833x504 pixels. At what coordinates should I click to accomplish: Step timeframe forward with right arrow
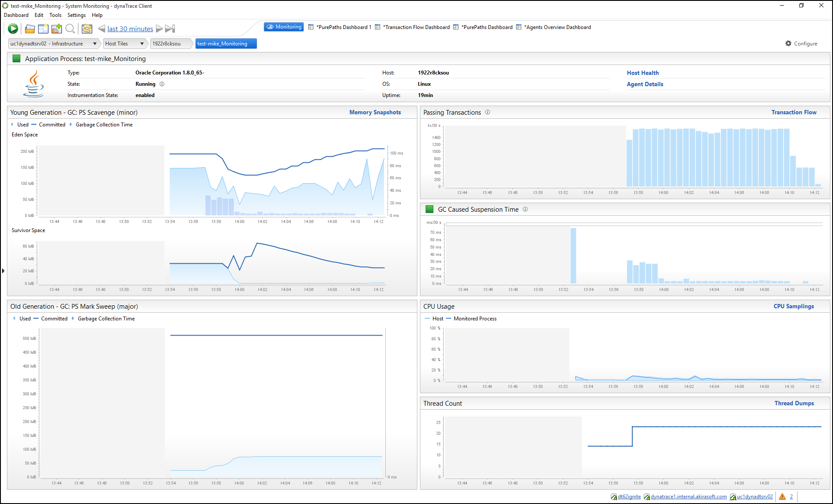point(159,29)
